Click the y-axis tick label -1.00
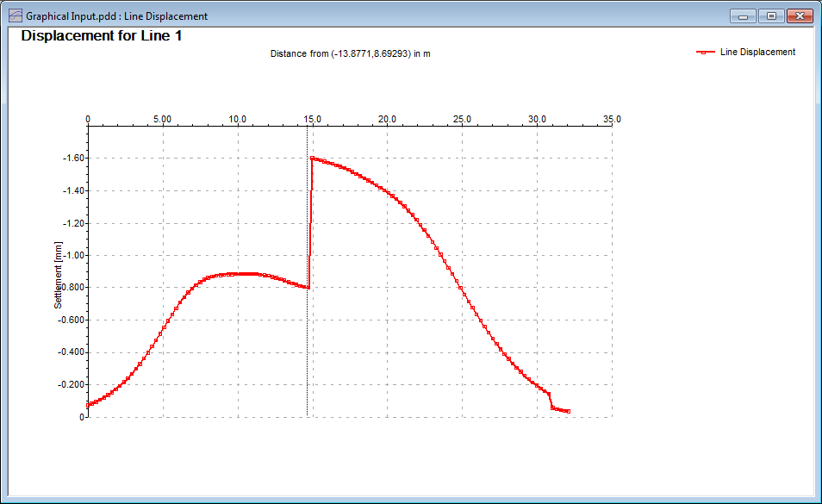This screenshot has height=504, width=822. (x=73, y=256)
